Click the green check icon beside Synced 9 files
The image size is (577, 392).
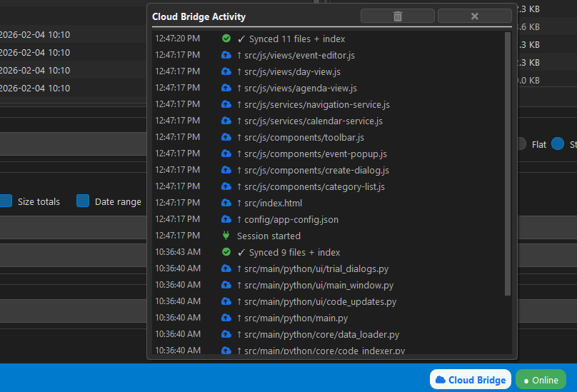click(x=226, y=252)
